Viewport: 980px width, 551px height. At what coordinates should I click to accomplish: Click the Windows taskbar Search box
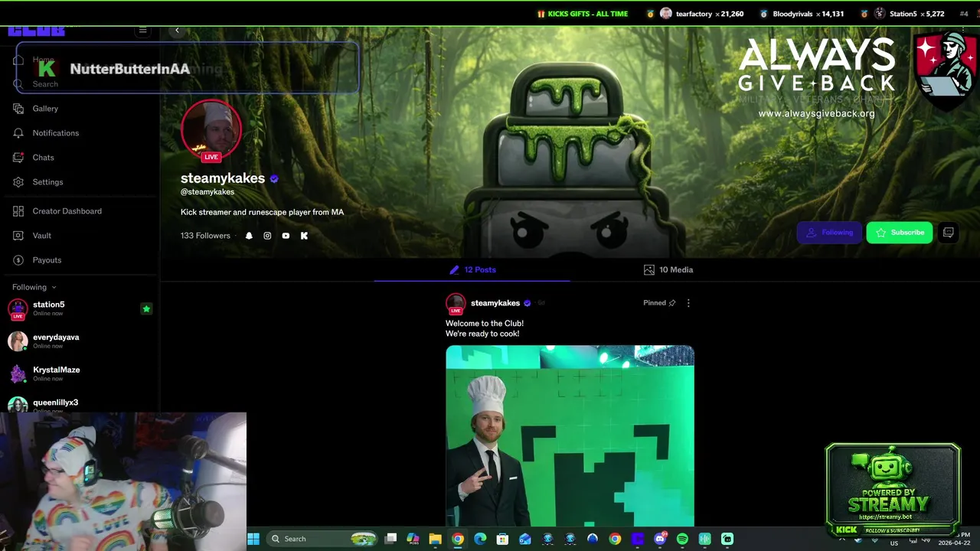click(x=322, y=539)
